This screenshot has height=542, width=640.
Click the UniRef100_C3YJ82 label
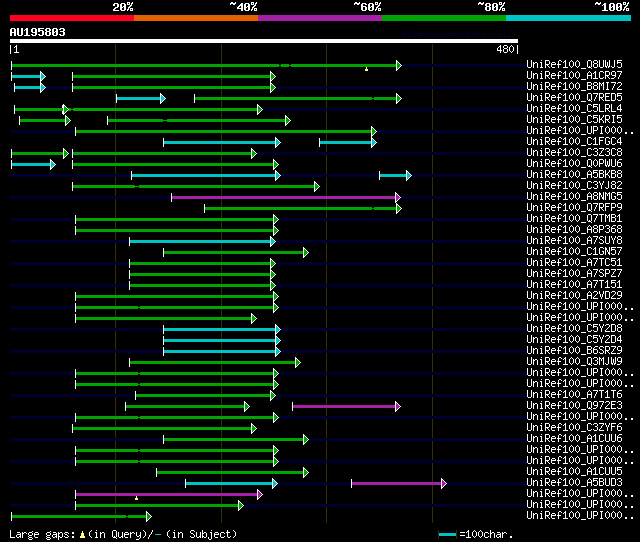click(x=574, y=185)
